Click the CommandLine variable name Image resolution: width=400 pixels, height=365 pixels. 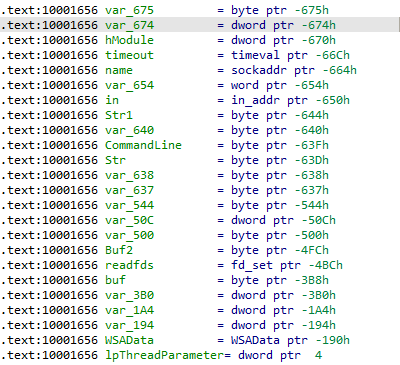coord(143,145)
